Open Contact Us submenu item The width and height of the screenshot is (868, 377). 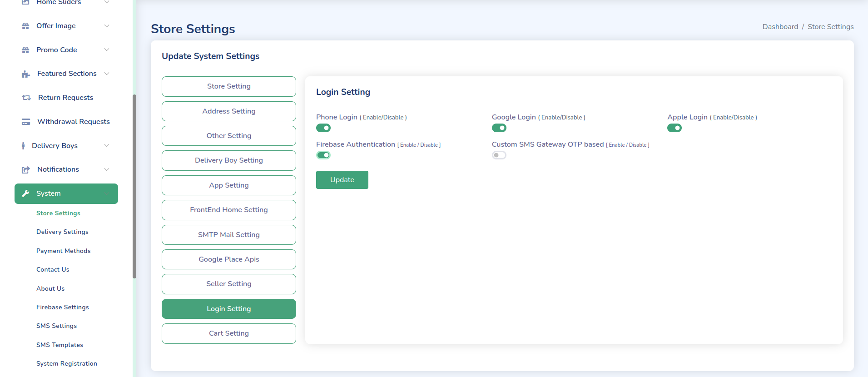53,269
